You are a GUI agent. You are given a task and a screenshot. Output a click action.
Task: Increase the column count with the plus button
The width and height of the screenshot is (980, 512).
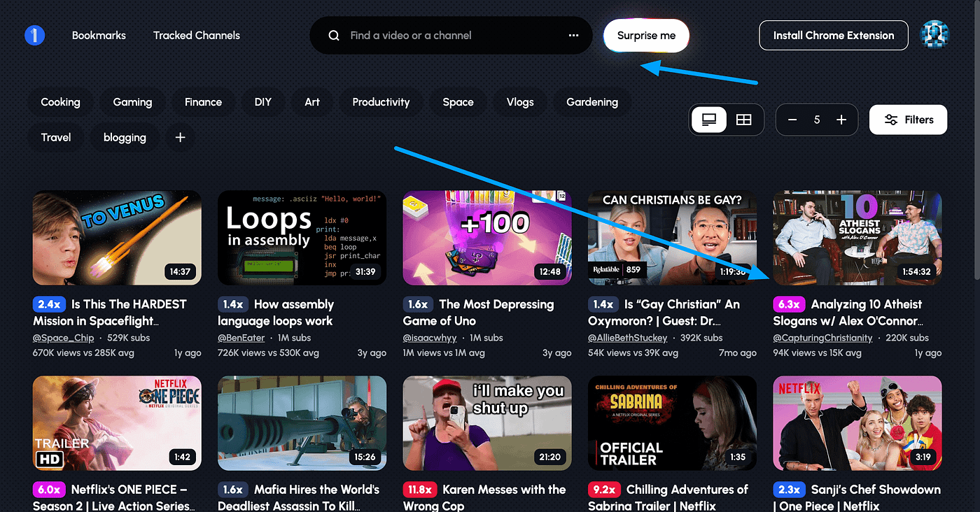(841, 120)
